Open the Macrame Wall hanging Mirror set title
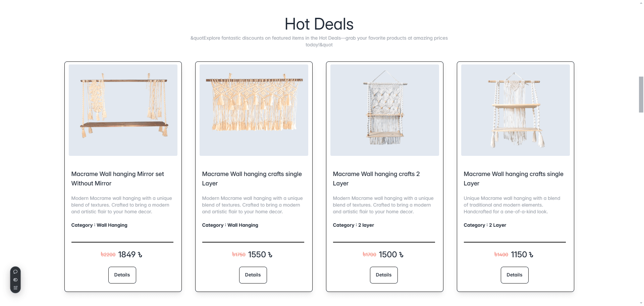This screenshot has height=306, width=644. pyautogui.click(x=117, y=178)
